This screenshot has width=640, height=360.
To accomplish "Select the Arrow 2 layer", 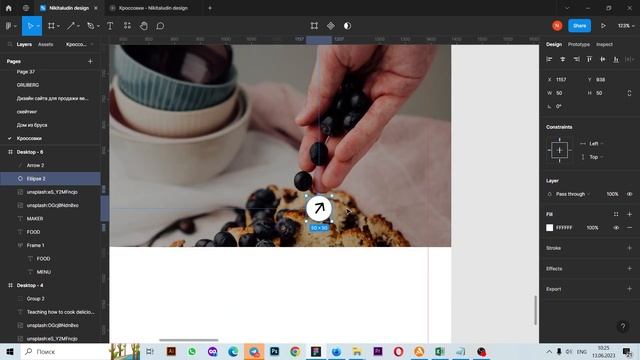I will 50,165.
